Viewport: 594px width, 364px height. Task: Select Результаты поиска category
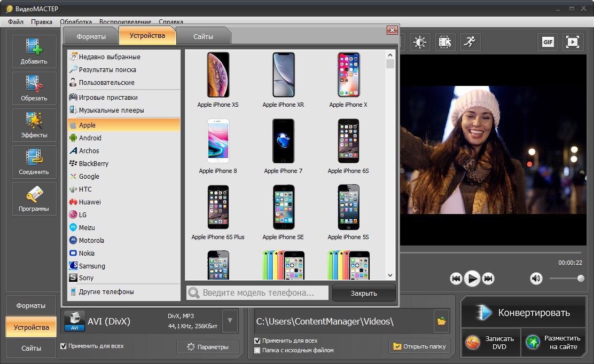point(124,69)
